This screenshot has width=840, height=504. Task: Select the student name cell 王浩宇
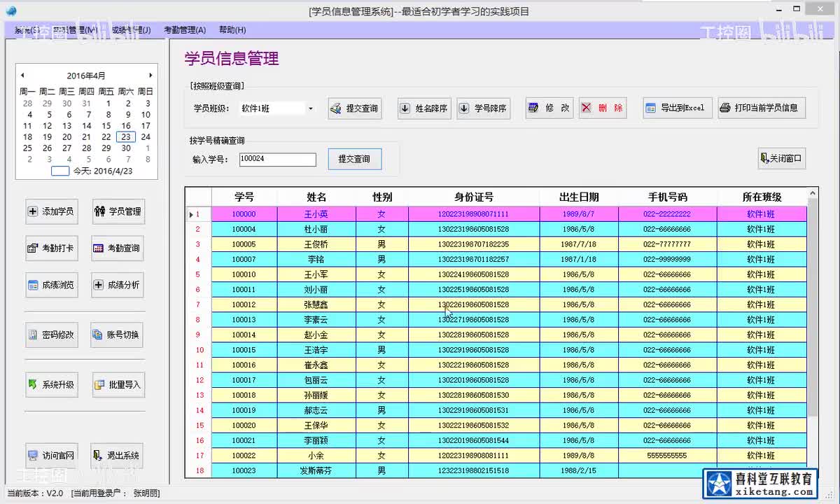coord(316,350)
